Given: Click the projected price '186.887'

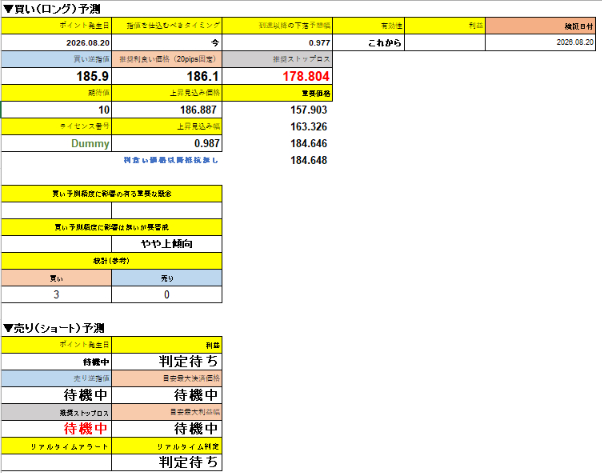Looking at the screenshot, I should pos(167,110).
